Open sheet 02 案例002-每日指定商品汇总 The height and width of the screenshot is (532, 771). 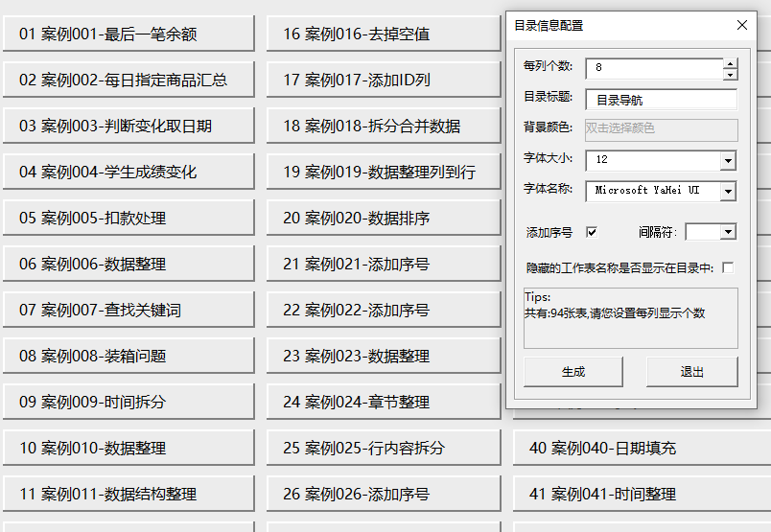pos(128,80)
